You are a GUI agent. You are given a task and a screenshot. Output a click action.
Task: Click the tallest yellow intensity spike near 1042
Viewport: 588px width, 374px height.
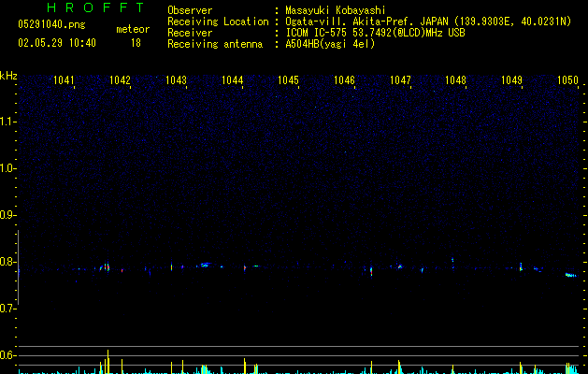108,362
